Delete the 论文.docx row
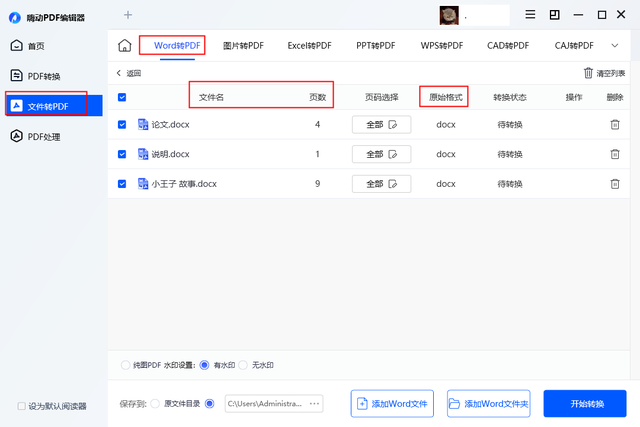Screen dimensions: 640x427 pyautogui.click(x=615, y=125)
